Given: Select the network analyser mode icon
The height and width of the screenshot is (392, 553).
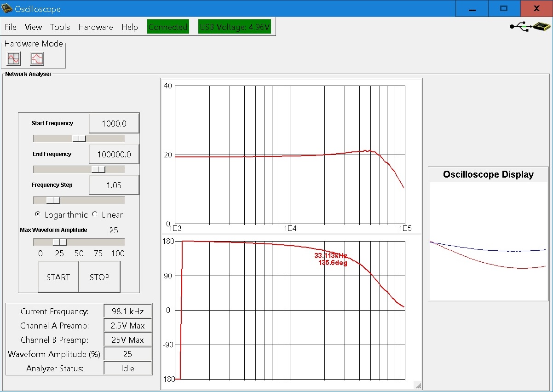Looking at the screenshot, I should 37,58.
